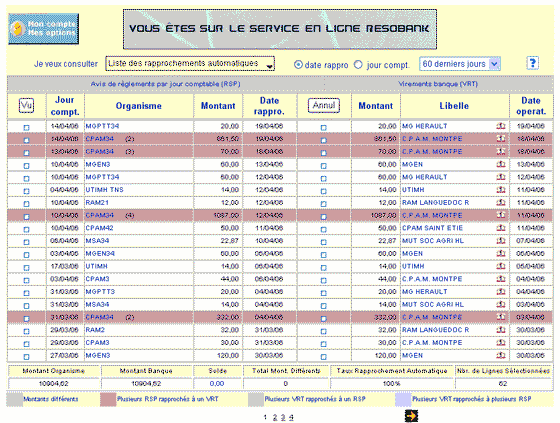Check the Vu box for the MSA34 06/04/06 row

pyautogui.click(x=26, y=242)
